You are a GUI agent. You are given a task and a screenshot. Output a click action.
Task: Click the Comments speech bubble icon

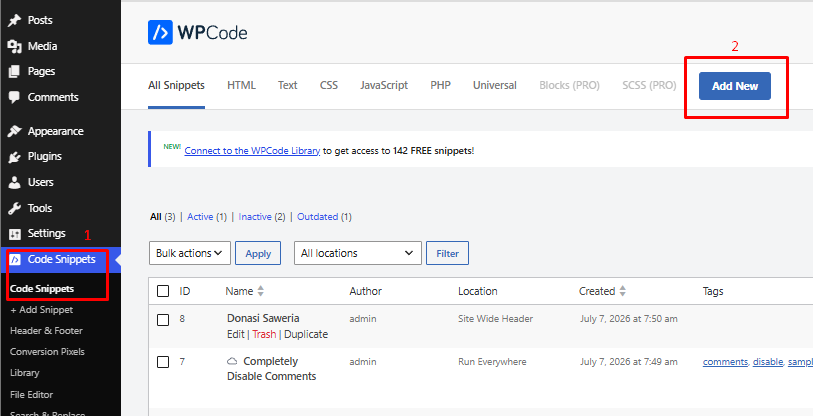(15, 97)
